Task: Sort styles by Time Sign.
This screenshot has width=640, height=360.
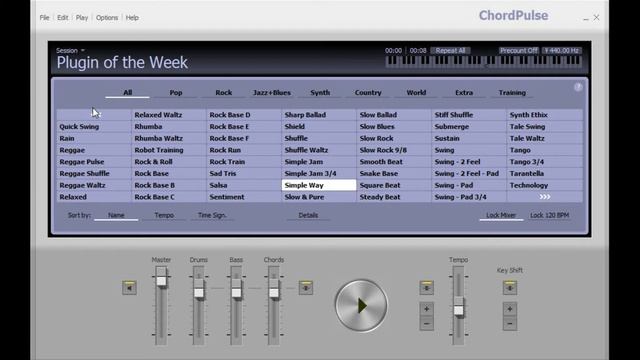Action: (x=212, y=215)
